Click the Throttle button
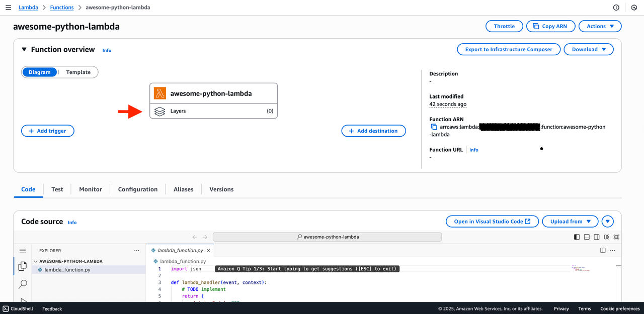Viewport: 644px width, 314px height. (504, 26)
